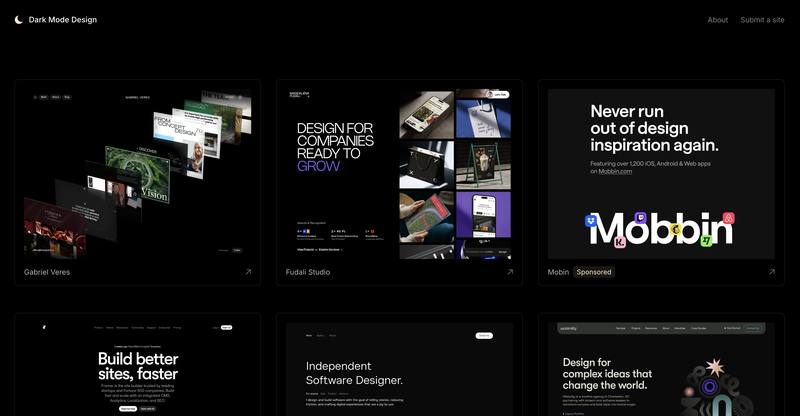Click the crescent moon logo icon
The height and width of the screenshot is (416, 800).
click(x=19, y=20)
